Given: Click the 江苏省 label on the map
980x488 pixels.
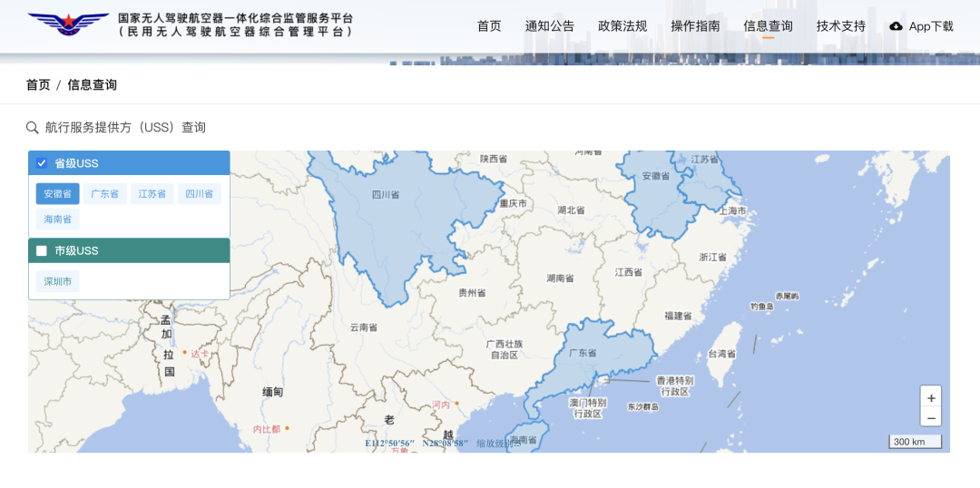Looking at the screenshot, I should pos(704,160).
